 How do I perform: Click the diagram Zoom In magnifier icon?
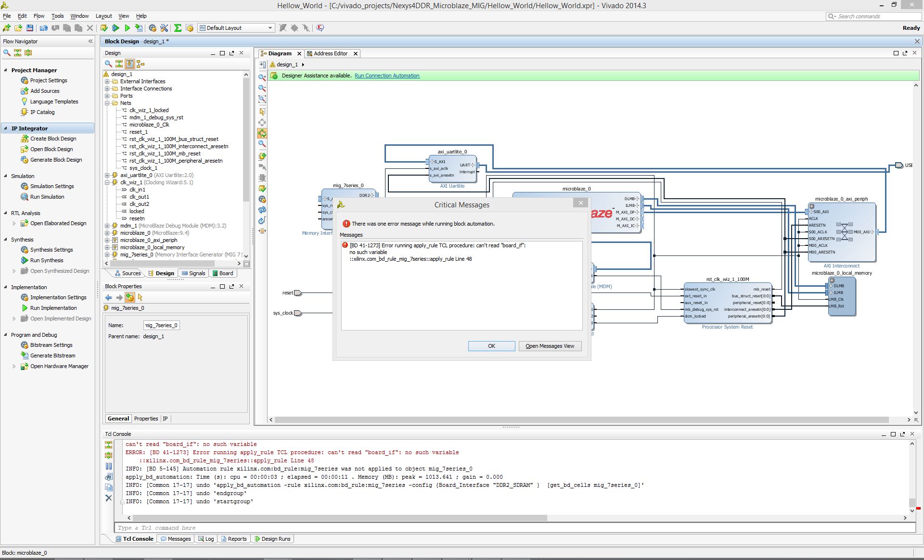(x=262, y=77)
